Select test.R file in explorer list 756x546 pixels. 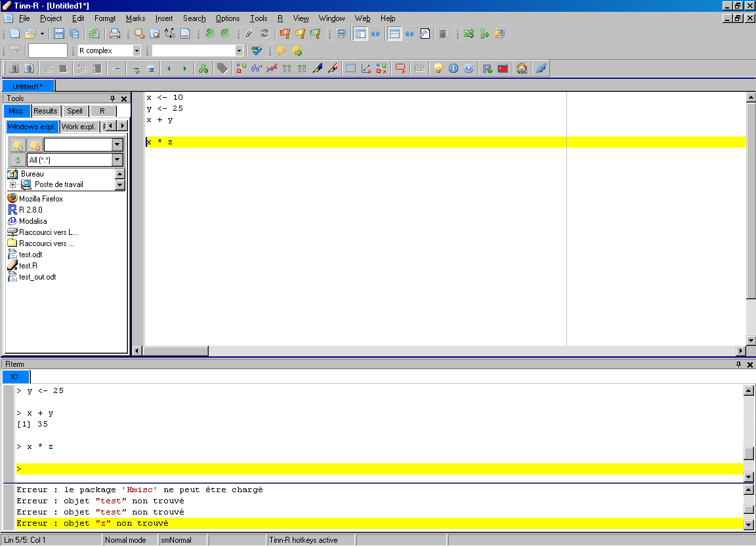(28, 266)
